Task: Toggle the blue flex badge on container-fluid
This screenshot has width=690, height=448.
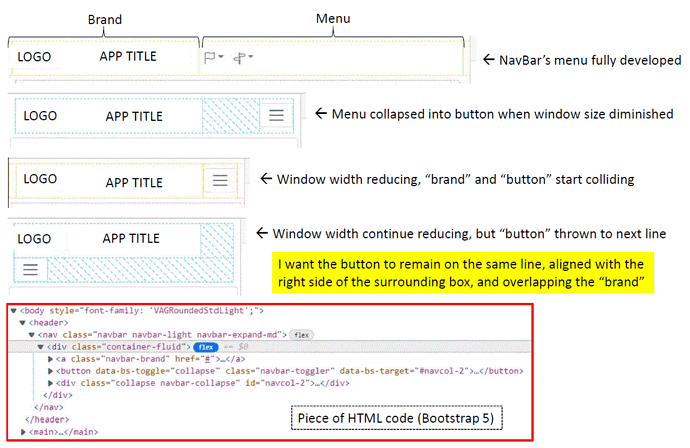Action: click(x=206, y=347)
